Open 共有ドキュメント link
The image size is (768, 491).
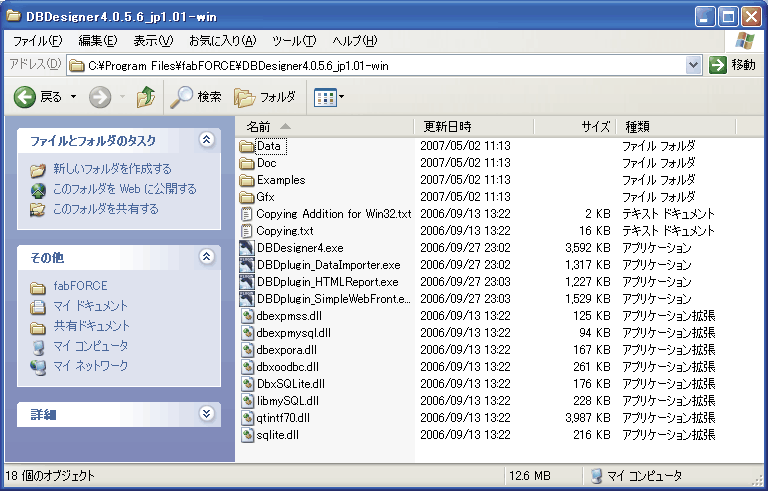pyautogui.click(x=92, y=326)
